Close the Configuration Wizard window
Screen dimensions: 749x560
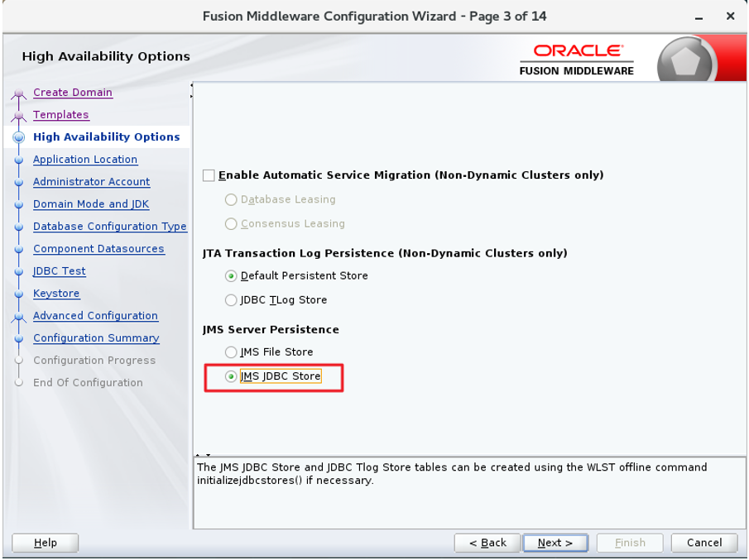(x=730, y=17)
